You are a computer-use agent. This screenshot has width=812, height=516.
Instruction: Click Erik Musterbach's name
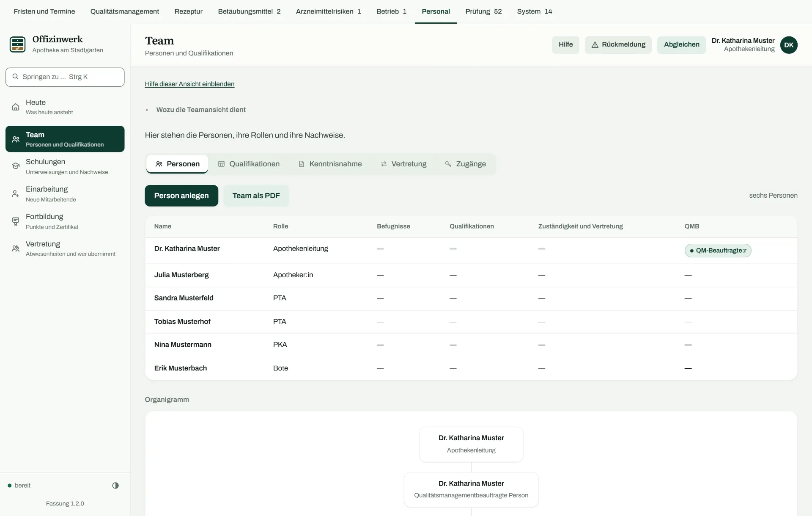coord(181,368)
